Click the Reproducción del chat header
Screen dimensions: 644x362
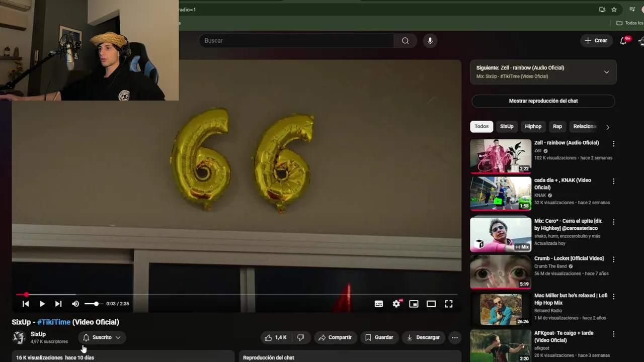point(269,357)
